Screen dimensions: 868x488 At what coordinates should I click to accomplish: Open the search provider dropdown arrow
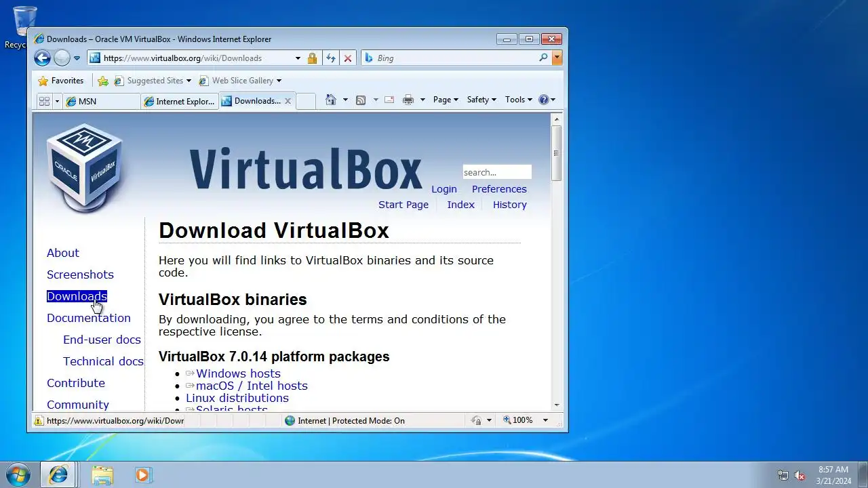557,58
